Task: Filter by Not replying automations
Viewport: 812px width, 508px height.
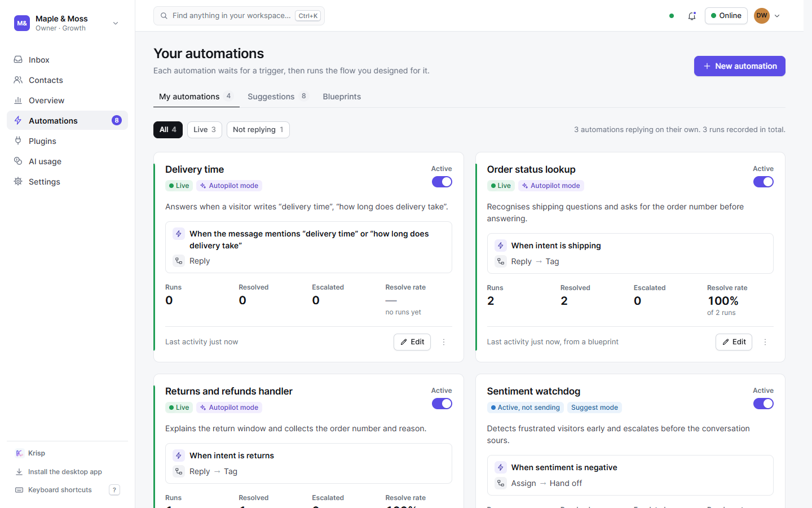Action: click(x=258, y=130)
